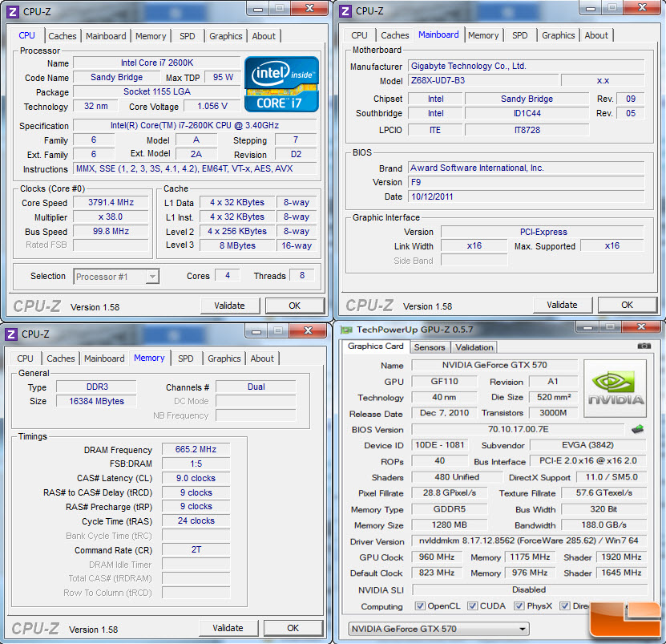Switch to the Caches tab in the CPU-Z motherboard window
666x644 pixels.
click(395, 35)
